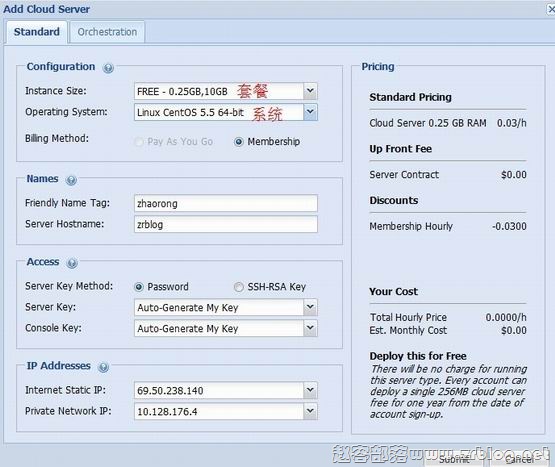
Task: Choose the Membership billing method
Action: click(239, 142)
